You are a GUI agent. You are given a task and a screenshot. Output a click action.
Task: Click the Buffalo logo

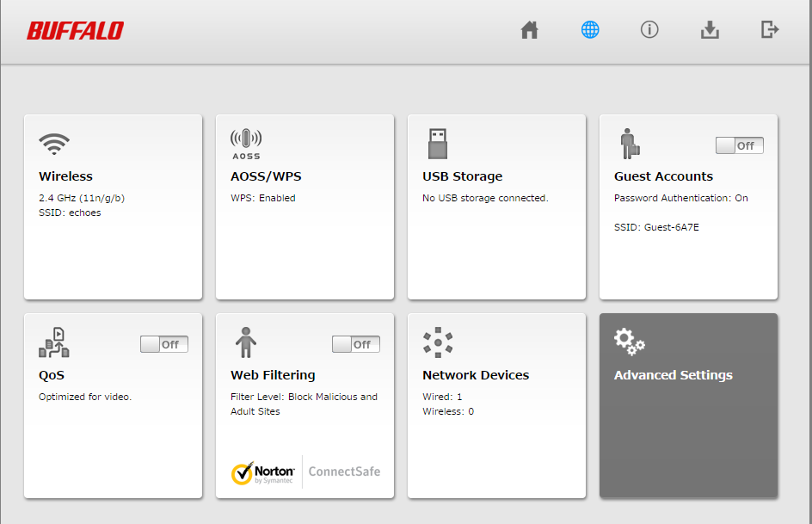pos(75,31)
